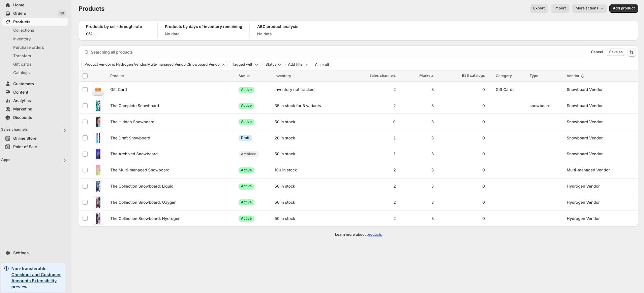644x293 pixels.
Task: Click Cancel next to the search field
Action: click(x=597, y=52)
